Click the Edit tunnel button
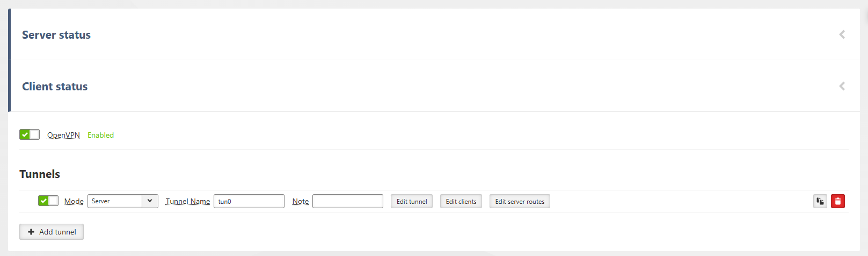 coord(411,201)
